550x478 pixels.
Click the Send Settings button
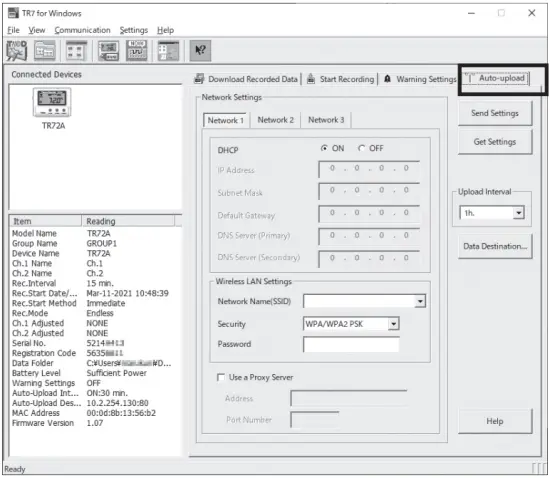[x=495, y=113]
